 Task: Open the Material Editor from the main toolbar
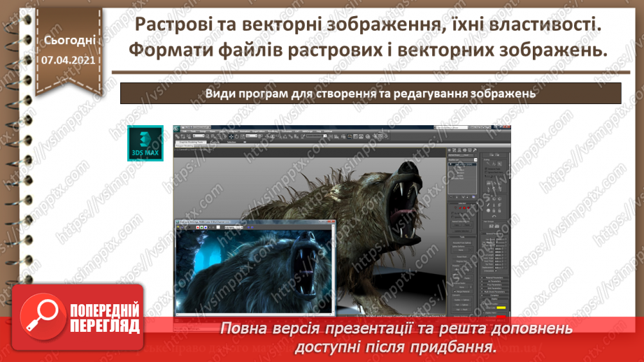[x=368, y=137]
